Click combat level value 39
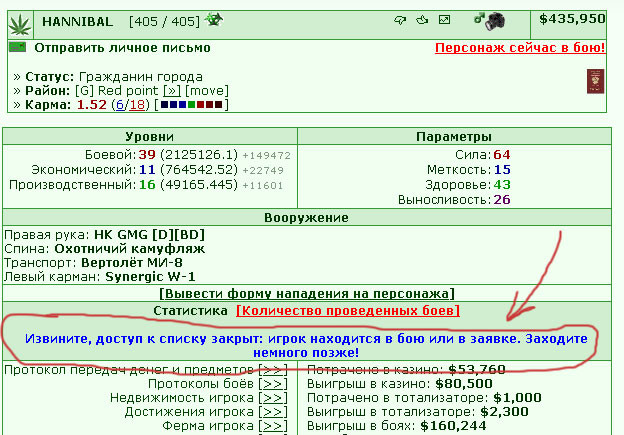The height and width of the screenshot is (435, 624). coord(147,154)
